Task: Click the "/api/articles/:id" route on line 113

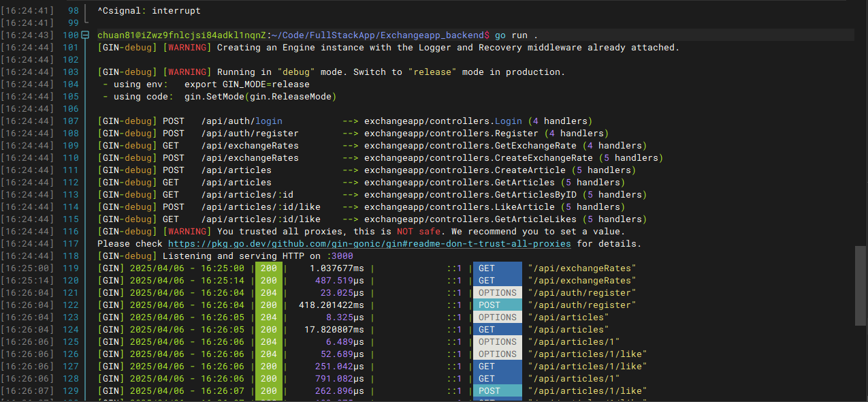Action: point(247,195)
